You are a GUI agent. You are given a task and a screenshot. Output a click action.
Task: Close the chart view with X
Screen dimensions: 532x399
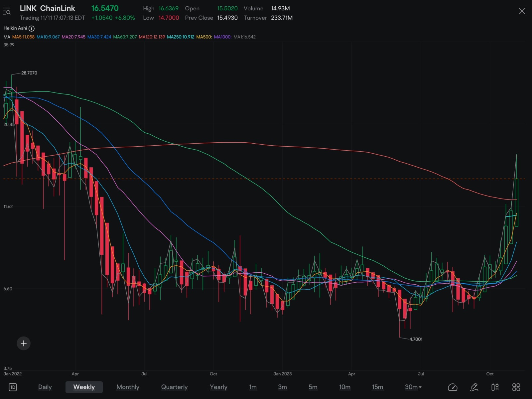tap(522, 11)
